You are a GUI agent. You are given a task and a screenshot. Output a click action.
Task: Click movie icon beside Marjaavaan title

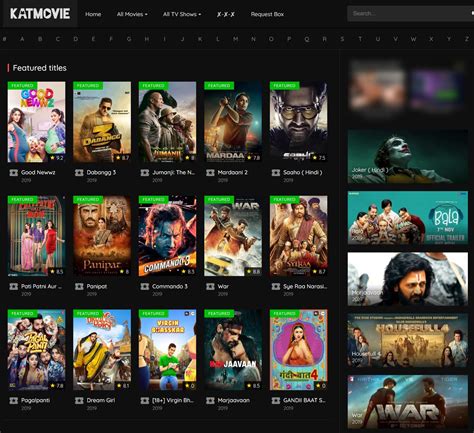[x=210, y=401]
